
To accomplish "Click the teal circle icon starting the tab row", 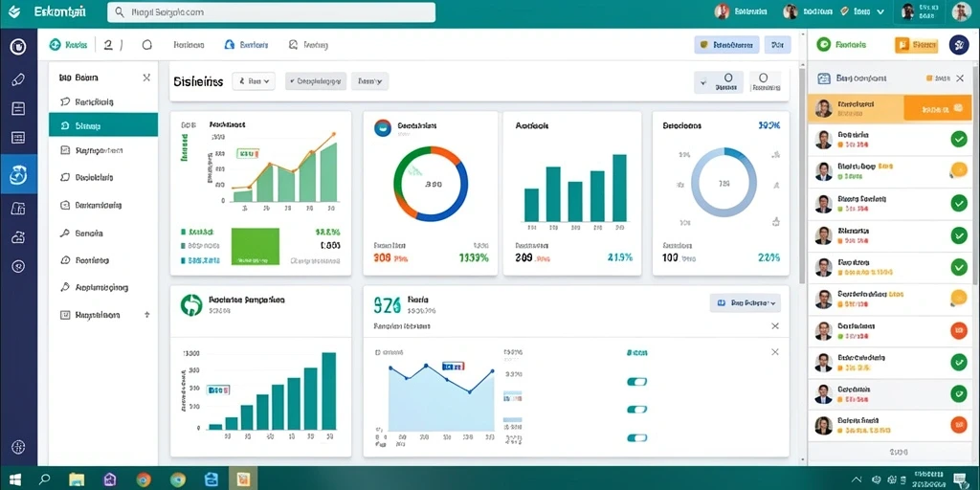I will 55,44.
